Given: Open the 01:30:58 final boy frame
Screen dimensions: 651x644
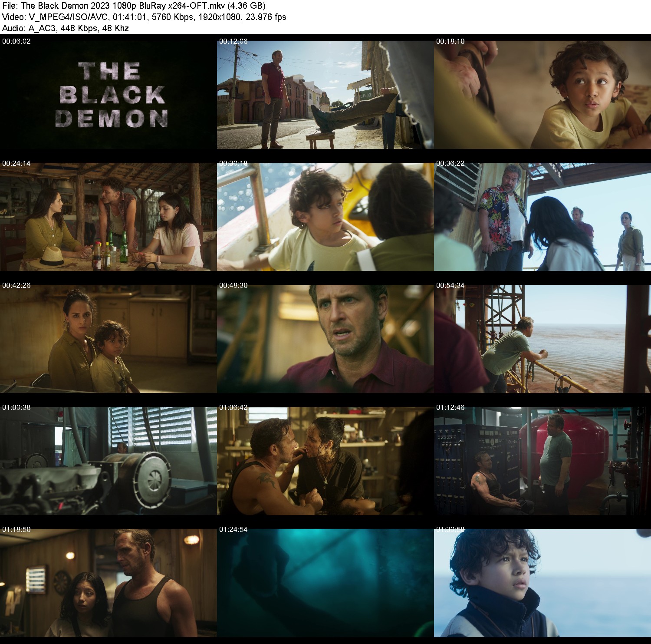Looking at the screenshot, I should tap(542, 583).
